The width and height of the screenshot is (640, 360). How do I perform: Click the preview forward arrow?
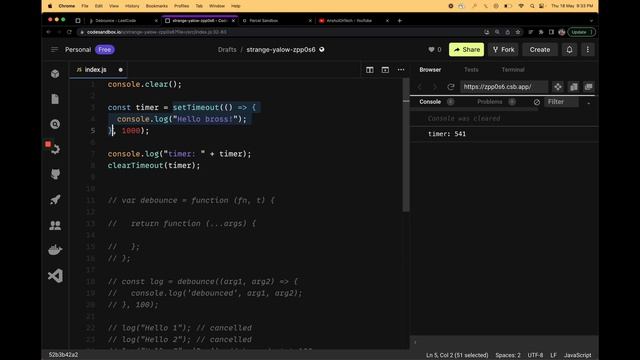tap(435, 87)
